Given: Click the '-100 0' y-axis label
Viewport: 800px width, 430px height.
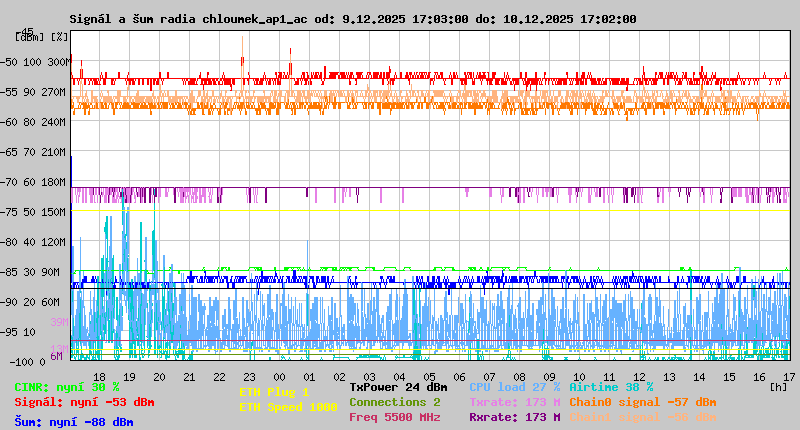Looking at the screenshot, I should [28, 362].
